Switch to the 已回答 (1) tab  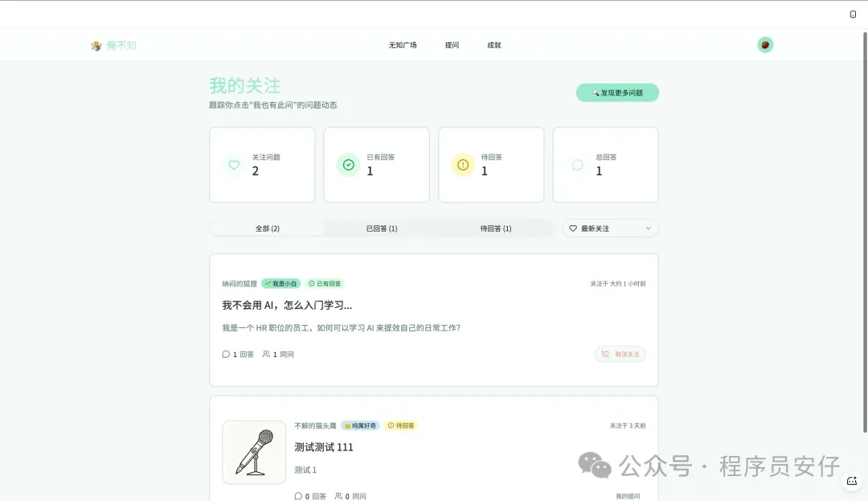(382, 228)
